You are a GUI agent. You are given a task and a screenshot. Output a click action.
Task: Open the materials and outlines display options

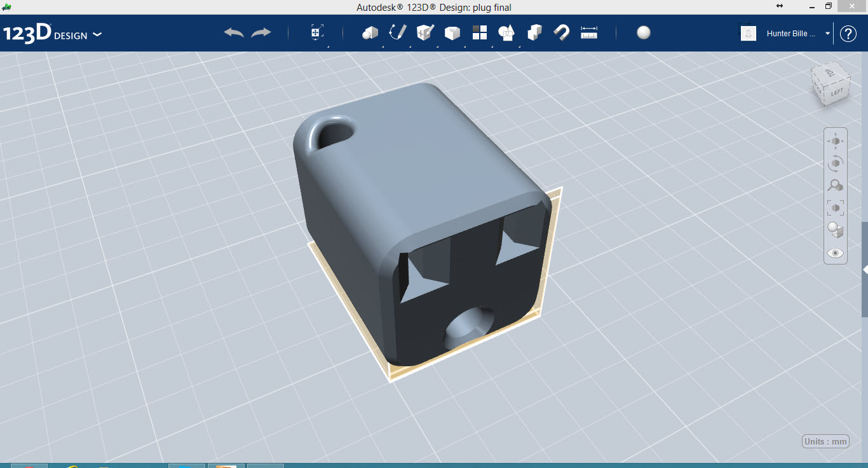[836, 230]
